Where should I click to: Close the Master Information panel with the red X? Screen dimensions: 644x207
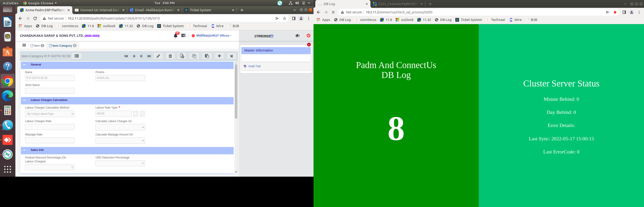309,45
